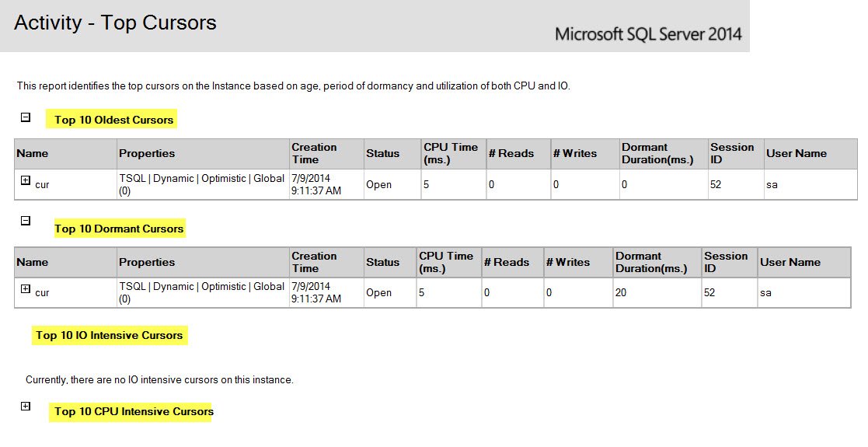Select Session ID 52 in Oldest Cursors table
The width and height of the screenshot is (868, 447).
point(716,185)
